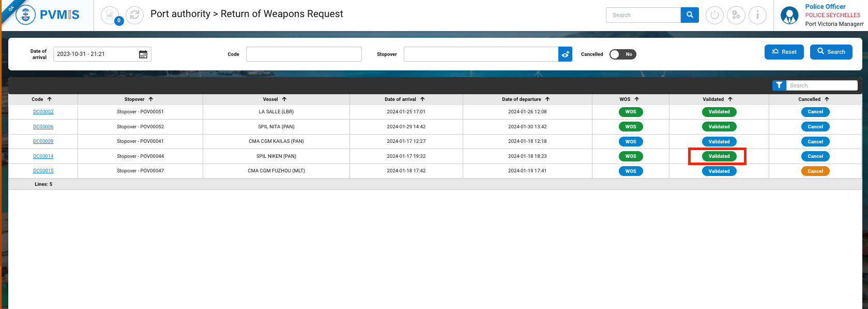The height and width of the screenshot is (309, 868).
Task: Toggle the Cancelled switch
Action: tap(622, 54)
